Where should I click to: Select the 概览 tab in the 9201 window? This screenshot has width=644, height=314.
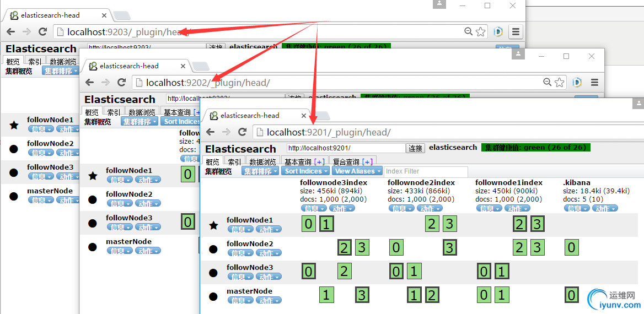point(213,161)
